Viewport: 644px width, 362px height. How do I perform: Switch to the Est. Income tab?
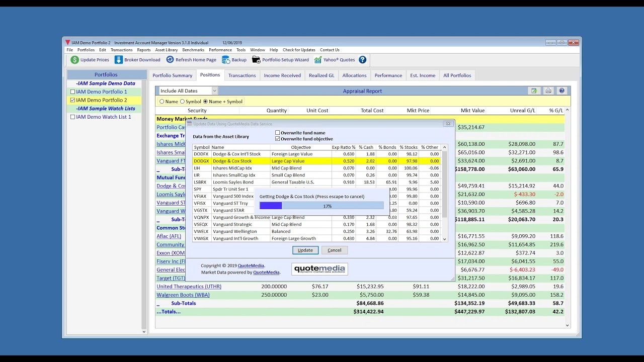[x=423, y=75]
